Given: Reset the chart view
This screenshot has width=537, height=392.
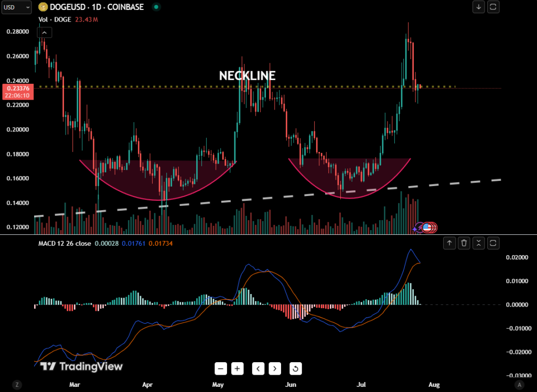Looking at the screenshot, I should (295, 368).
